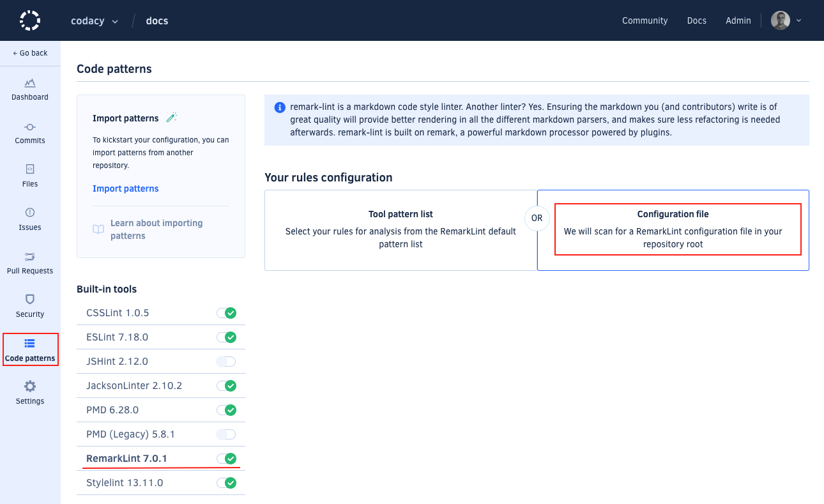Toggle the Stylelint 13.11.0 switch
824x504 pixels.
(x=226, y=483)
